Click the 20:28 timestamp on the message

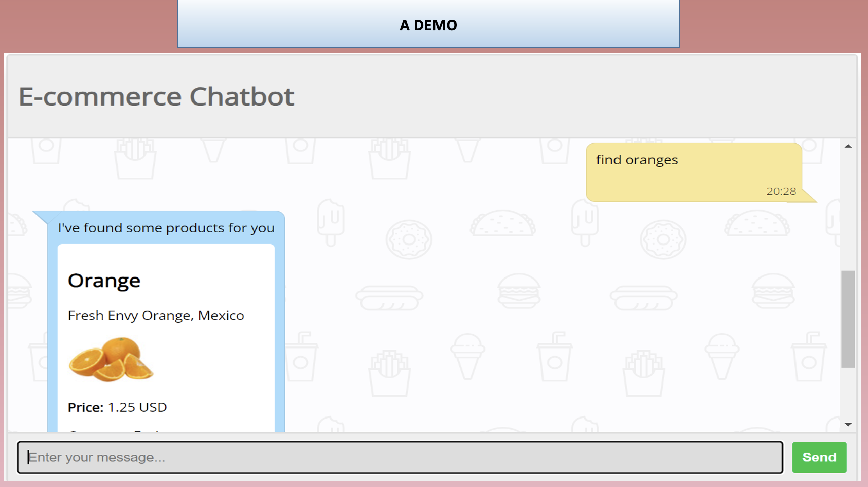pyautogui.click(x=781, y=191)
